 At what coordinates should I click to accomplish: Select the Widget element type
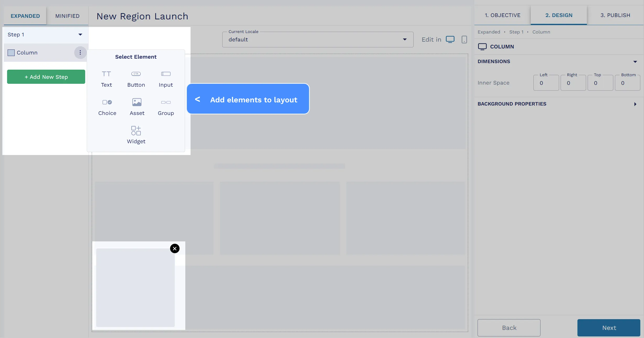(x=136, y=135)
